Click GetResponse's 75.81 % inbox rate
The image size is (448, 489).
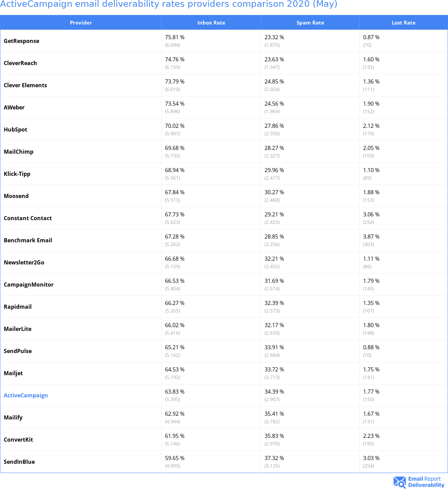(175, 37)
